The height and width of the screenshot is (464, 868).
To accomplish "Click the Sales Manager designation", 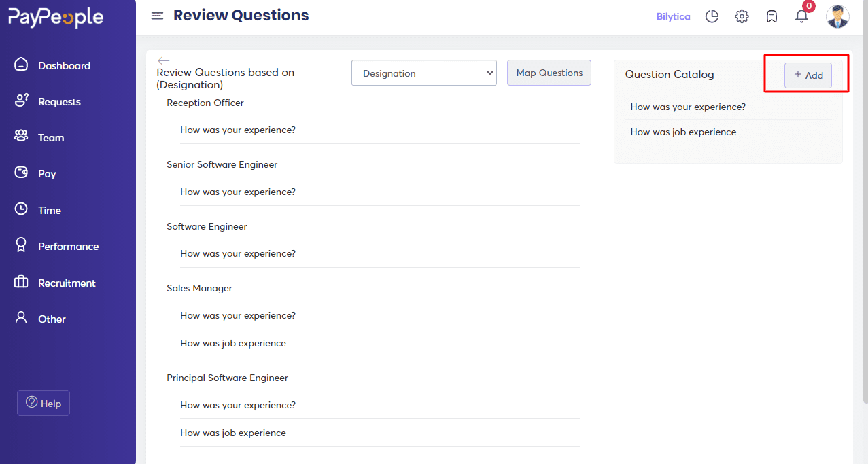I will pyautogui.click(x=199, y=288).
